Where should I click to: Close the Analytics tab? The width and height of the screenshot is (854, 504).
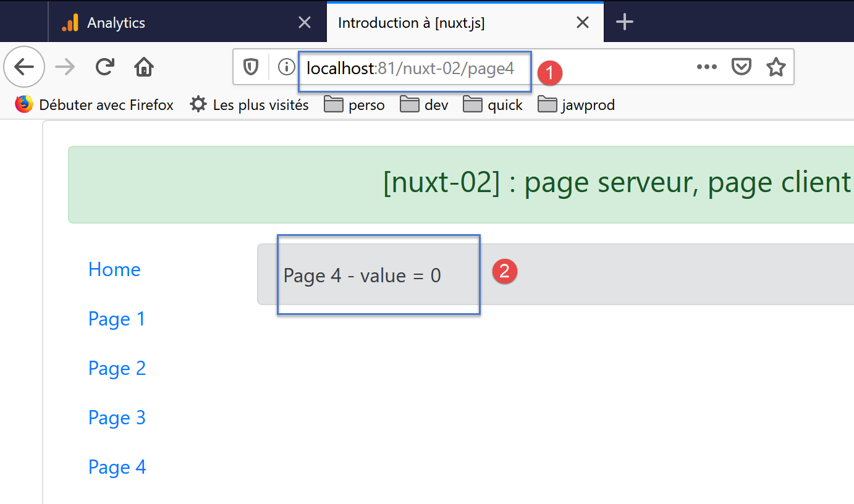305,23
